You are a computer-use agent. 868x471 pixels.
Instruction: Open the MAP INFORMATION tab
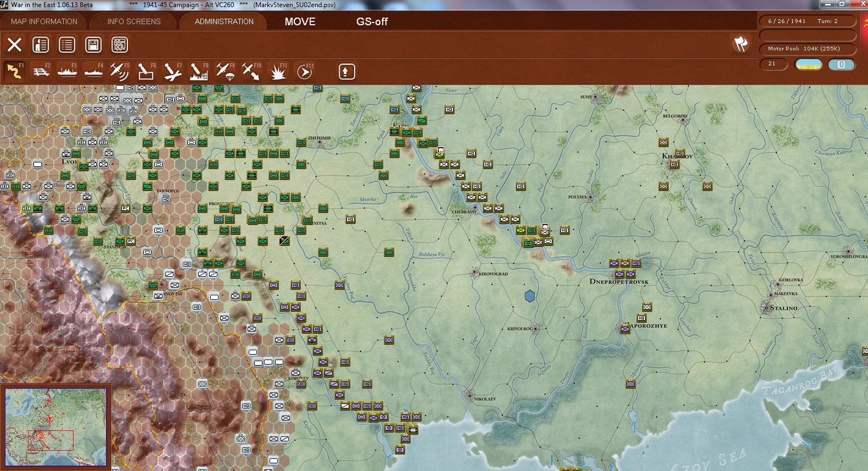point(44,21)
